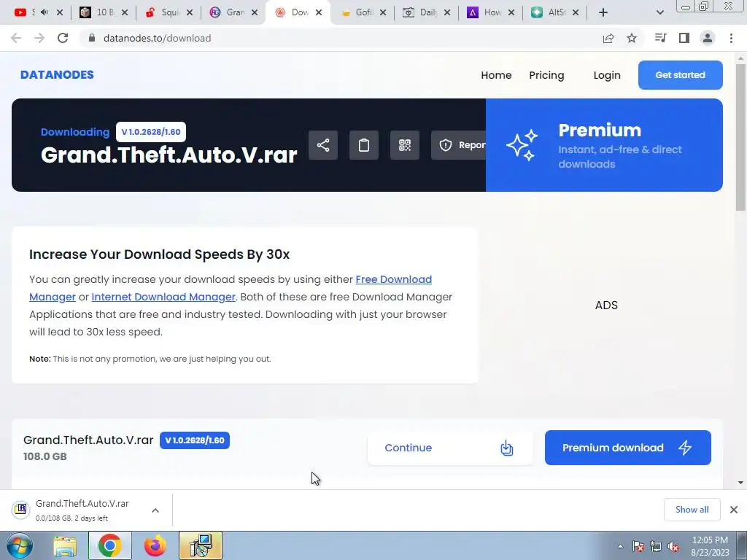Image resolution: width=747 pixels, height=560 pixels.
Task: Click the clipboard copy icon button
Action: point(364,145)
